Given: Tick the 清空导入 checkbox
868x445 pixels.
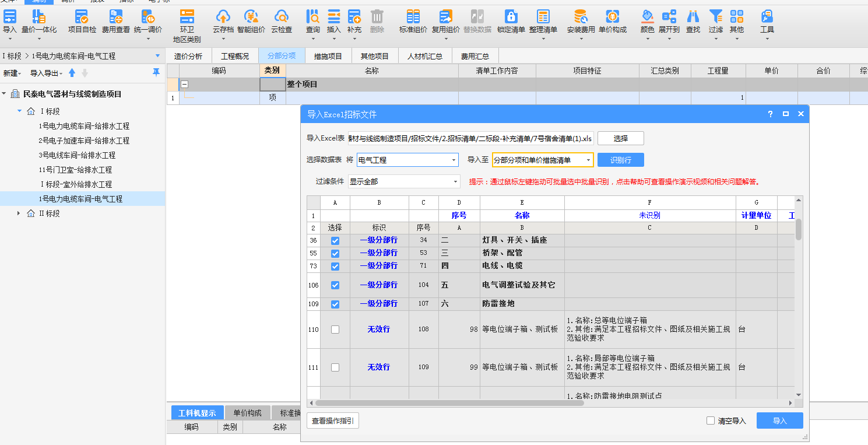Looking at the screenshot, I should click(x=710, y=421).
